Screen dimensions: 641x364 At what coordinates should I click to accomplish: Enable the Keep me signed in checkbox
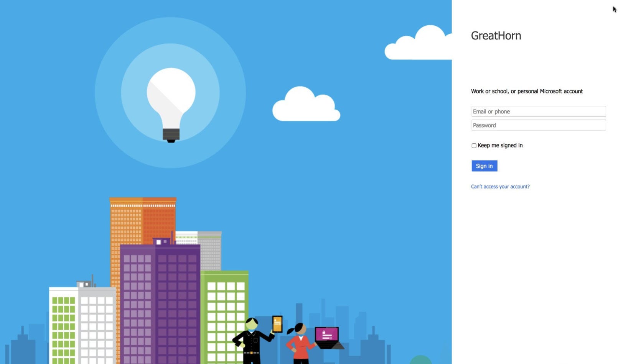tap(474, 146)
